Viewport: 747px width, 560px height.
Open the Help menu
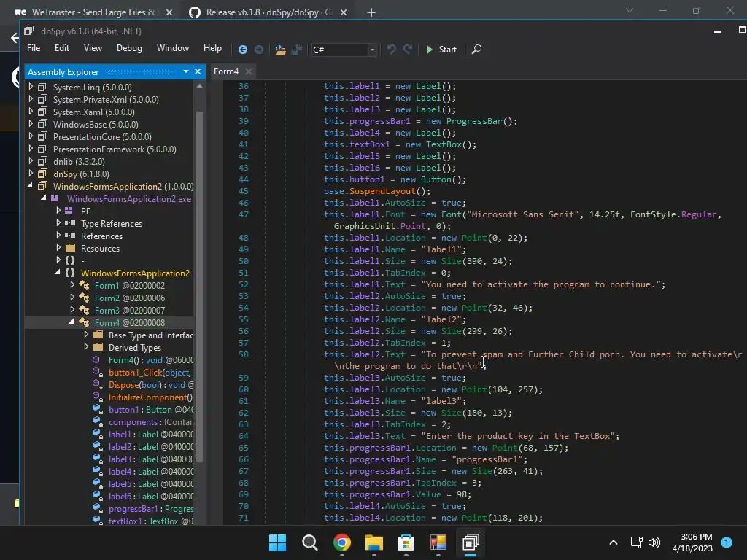[212, 48]
